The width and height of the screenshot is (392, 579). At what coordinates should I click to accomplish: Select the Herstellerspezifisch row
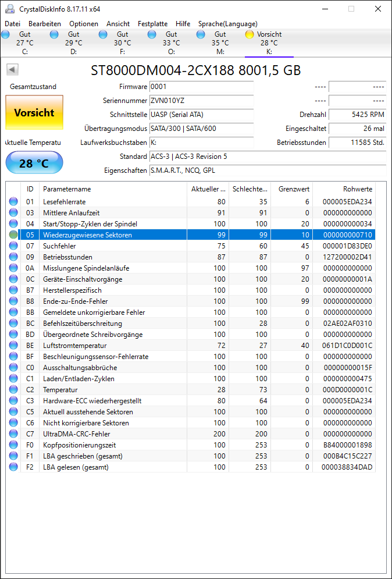[191, 290]
